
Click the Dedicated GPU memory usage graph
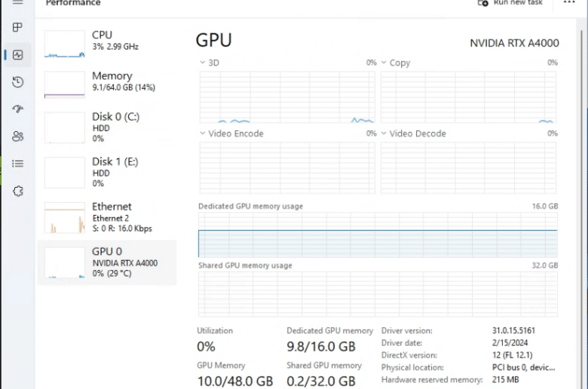(378, 234)
